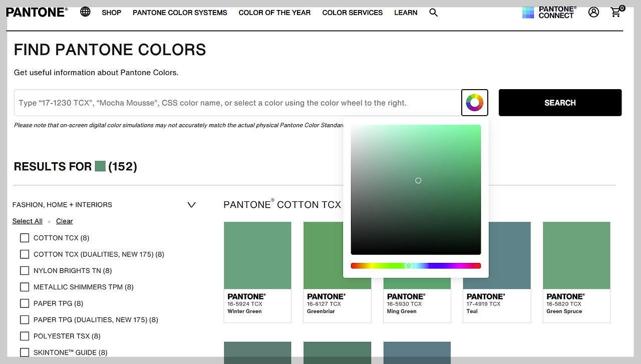Open the user account icon
Screen dimensions: 641x364
(x=593, y=12)
